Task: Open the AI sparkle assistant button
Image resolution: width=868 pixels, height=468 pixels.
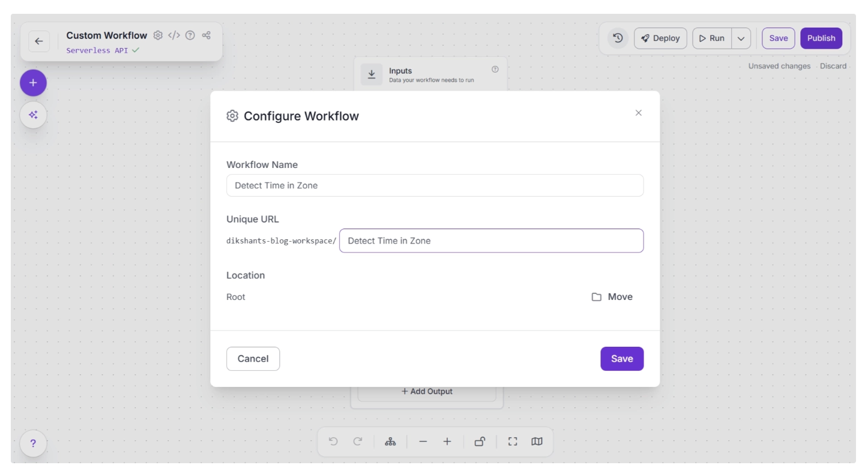Action: pyautogui.click(x=33, y=115)
